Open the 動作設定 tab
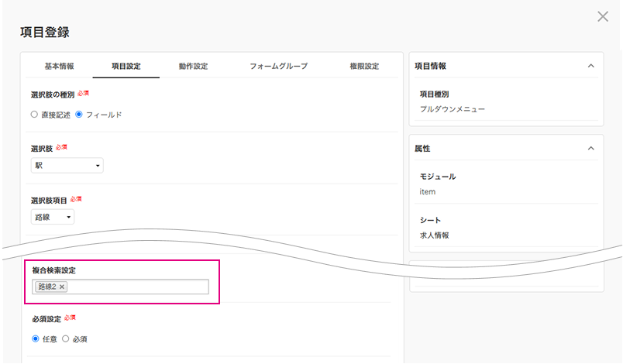This screenshot has height=364, width=623. tap(193, 66)
